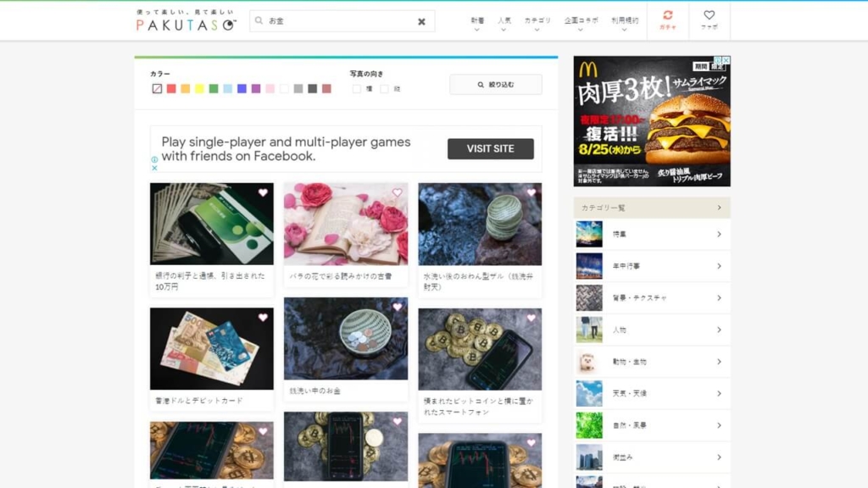Dismiss the Facebook games ad with its small X
Image resolution: width=868 pixels, height=488 pixels.
[154, 168]
